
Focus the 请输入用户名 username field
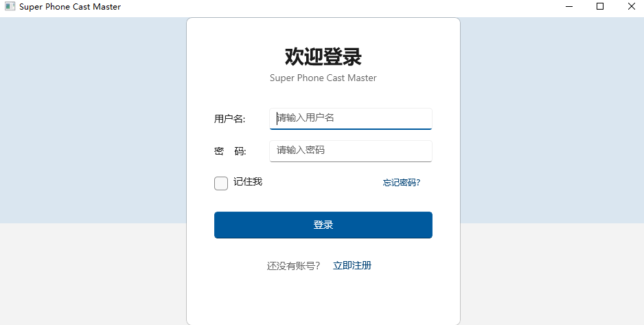pos(350,118)
